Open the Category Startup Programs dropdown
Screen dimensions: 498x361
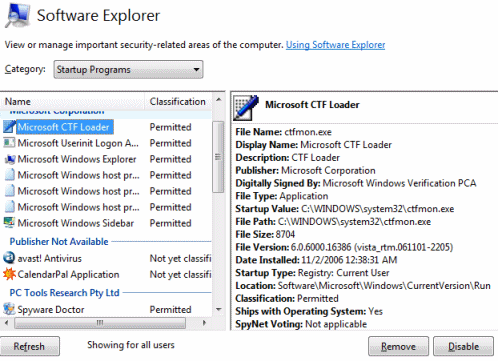[128, 69]
